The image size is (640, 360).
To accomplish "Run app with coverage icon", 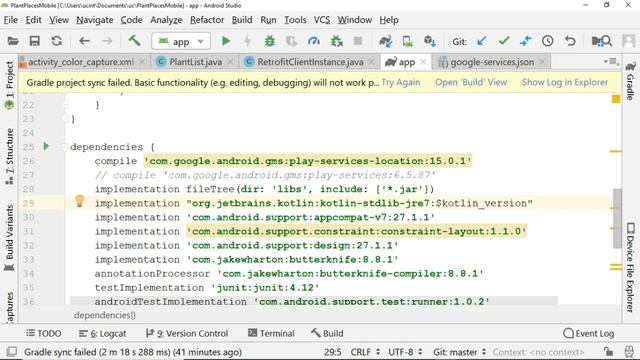I will pos(291,41).
